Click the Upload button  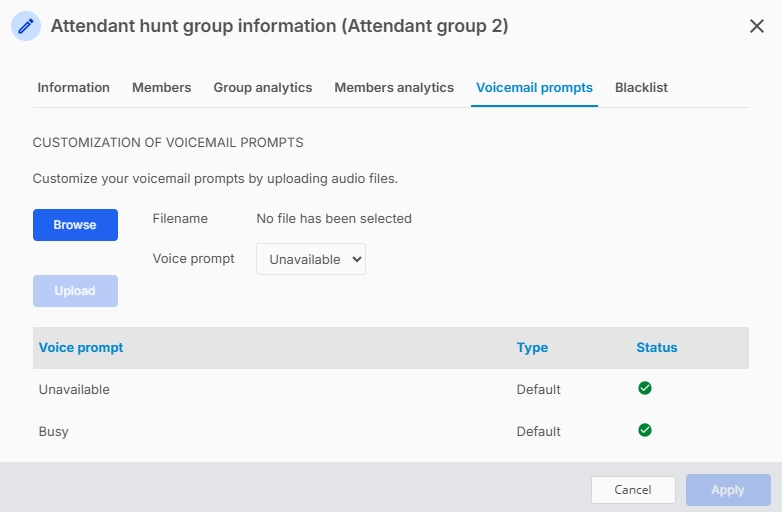tap(75, 291)
